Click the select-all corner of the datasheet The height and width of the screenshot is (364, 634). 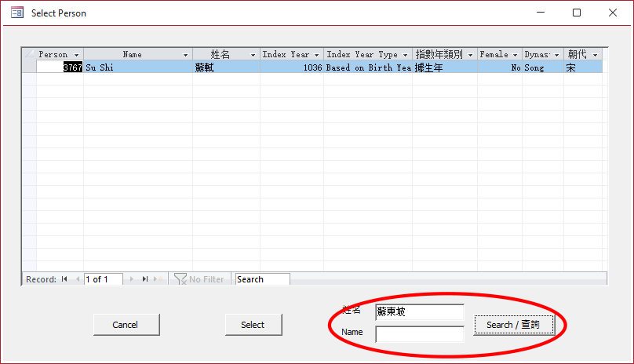click(29, 55)
